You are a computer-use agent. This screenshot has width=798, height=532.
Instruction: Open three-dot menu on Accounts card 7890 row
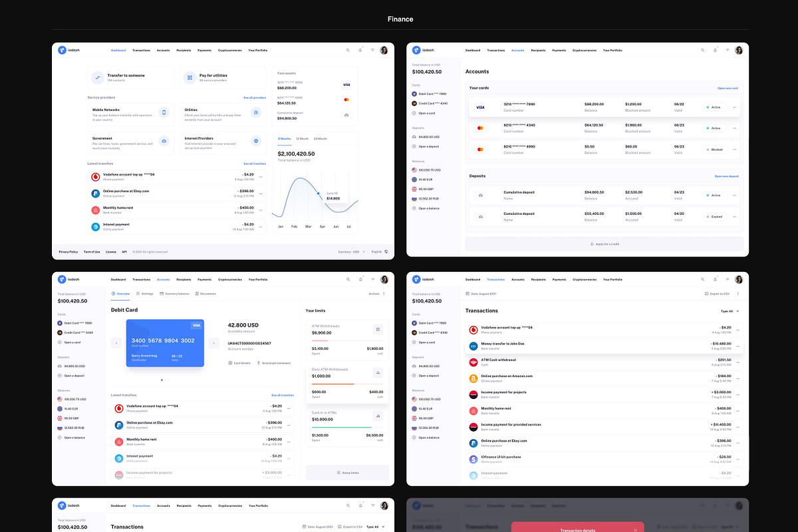(735, 106)
